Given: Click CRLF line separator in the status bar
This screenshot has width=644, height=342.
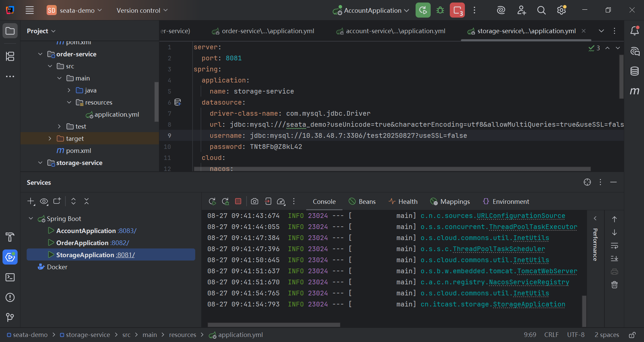Looking at the screenshot, I should [551, 335].
